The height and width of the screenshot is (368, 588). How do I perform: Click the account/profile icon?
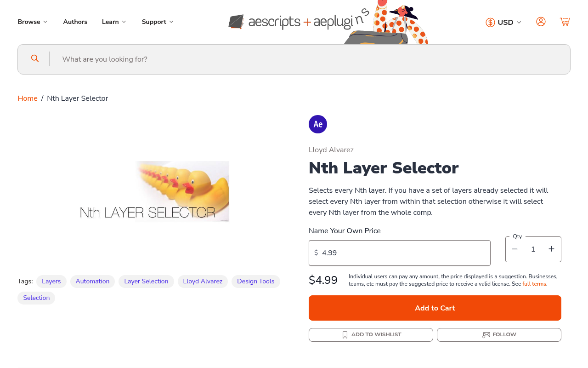click(x=541, y=21)
